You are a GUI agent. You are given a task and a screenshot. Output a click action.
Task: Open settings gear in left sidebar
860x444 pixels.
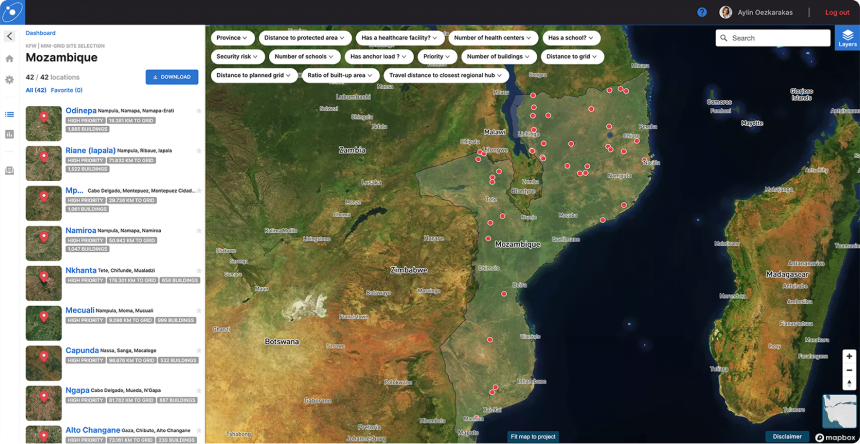10,80
